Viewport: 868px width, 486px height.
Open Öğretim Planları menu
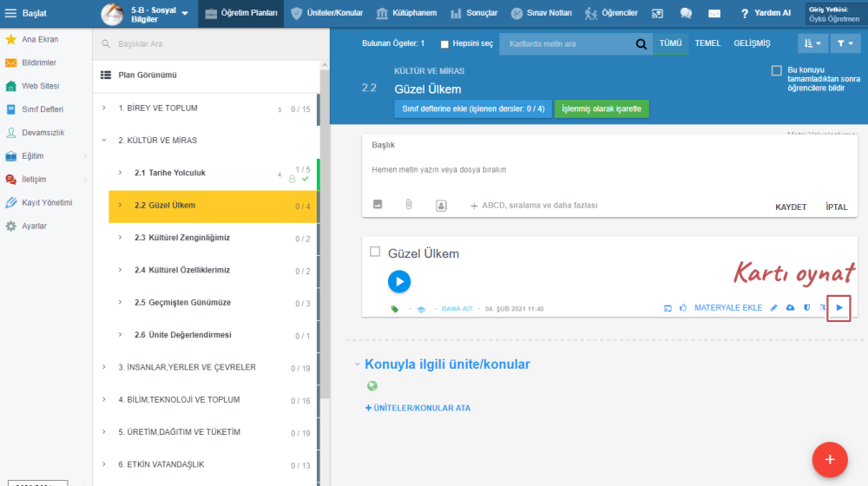[x=240, y=13]
